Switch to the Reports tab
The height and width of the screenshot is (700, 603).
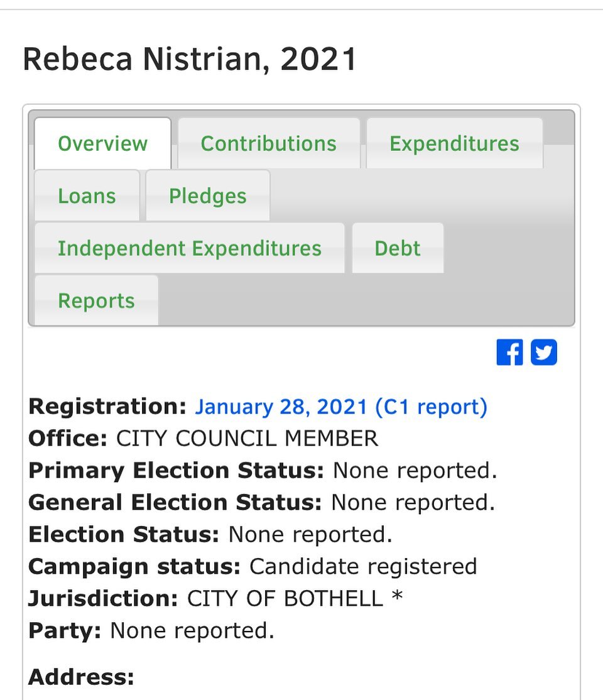point(96,301)
